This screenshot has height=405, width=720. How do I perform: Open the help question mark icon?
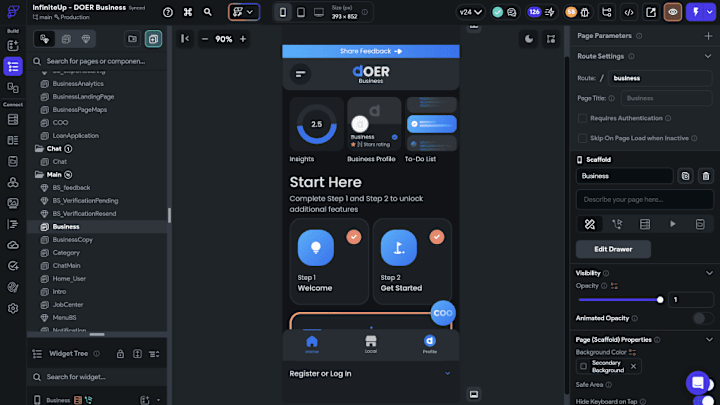click(168, 12)
